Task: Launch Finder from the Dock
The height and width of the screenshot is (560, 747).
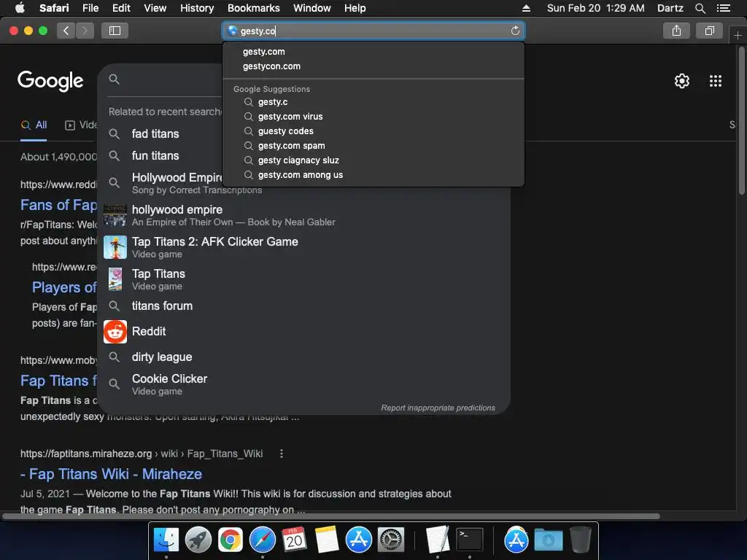Action: pyautogui.click(x=166, y=540)
